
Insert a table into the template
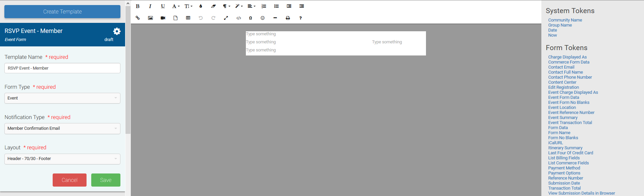tap(188, 18)
